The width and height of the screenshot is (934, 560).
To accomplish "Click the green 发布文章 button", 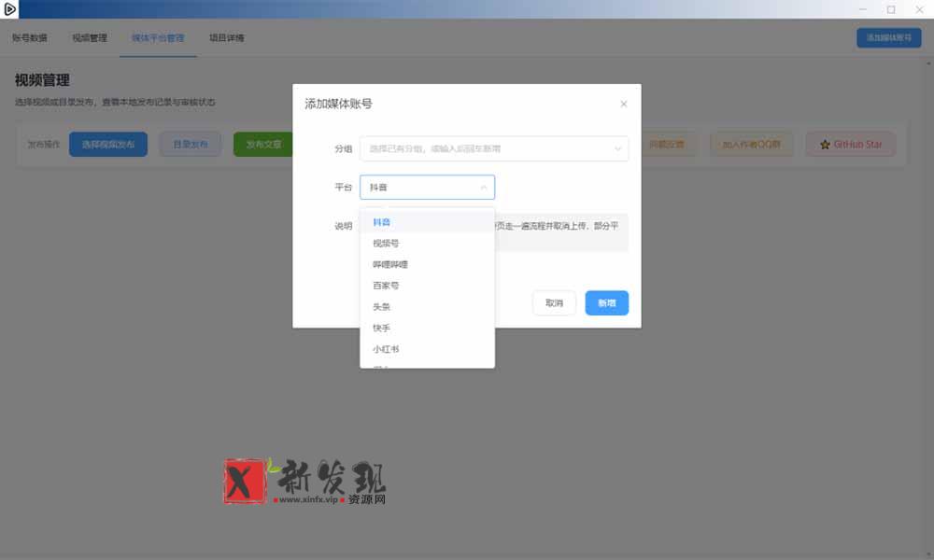I will pos(263,145).
